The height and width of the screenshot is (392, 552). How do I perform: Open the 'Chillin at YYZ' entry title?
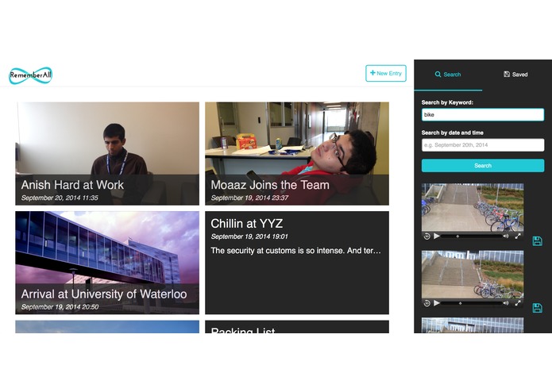246,224
